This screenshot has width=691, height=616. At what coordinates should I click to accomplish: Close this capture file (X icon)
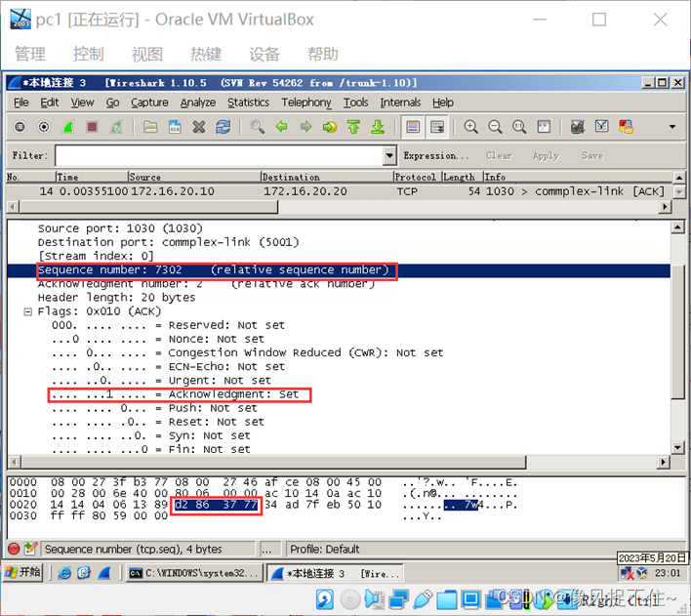pyautogui.click(x=199, y=127)
